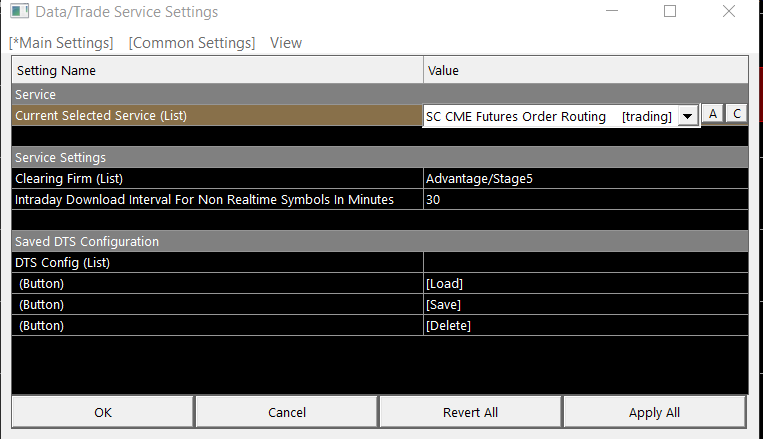Click the DTS Config list value cell
Image resolution: width=763 pixels, height=439 pixels.
(x=585, y=262)
